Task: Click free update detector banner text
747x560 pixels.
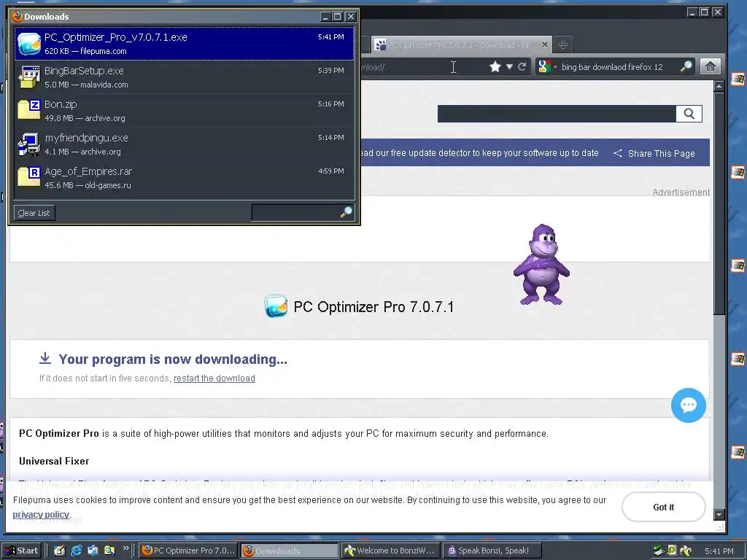Action: point(480,153)
